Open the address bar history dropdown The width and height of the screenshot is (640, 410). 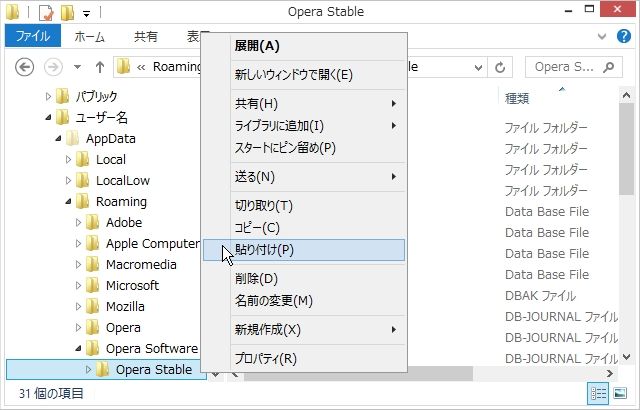pyautogui.click(x=478, y=68)
